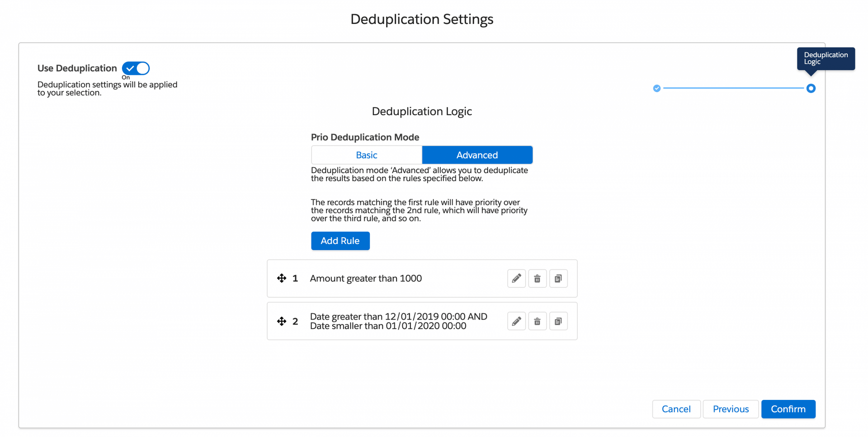Toggle the Use Deduplication switch off

[136, 68]
